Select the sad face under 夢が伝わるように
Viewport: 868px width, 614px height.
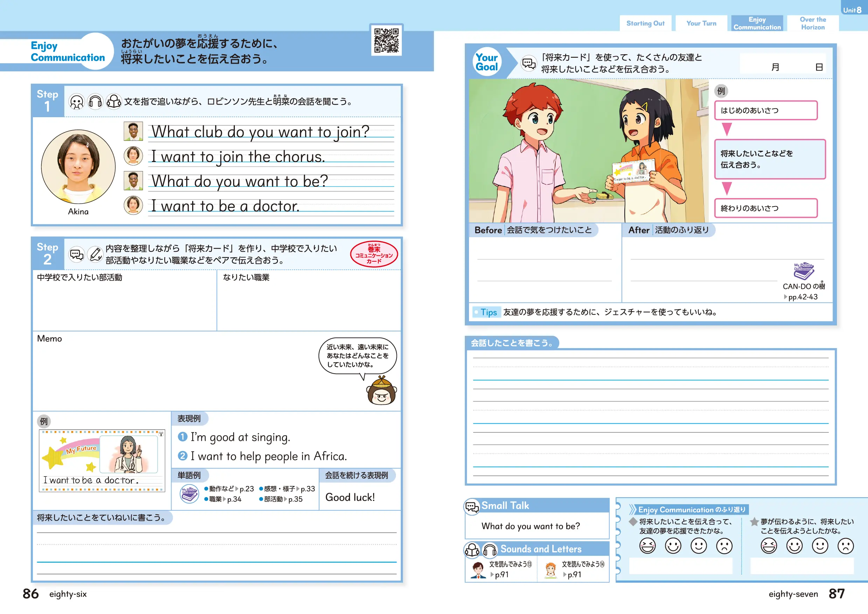tap(845, 546)
